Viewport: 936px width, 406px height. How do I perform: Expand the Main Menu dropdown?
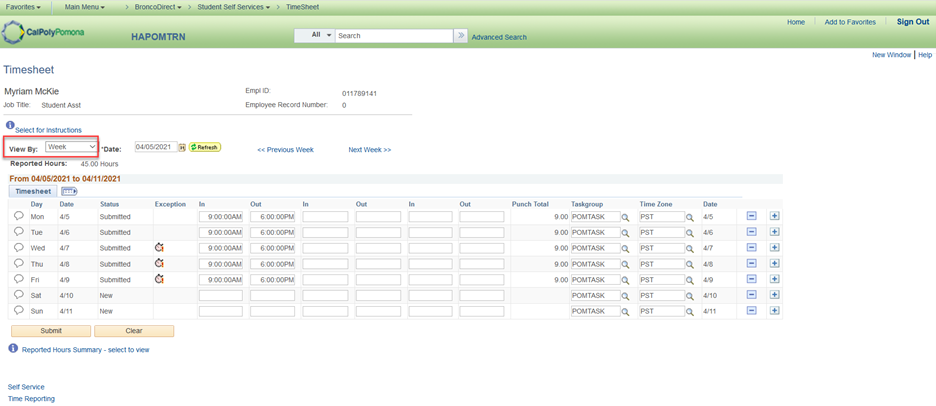click(85, 7)
